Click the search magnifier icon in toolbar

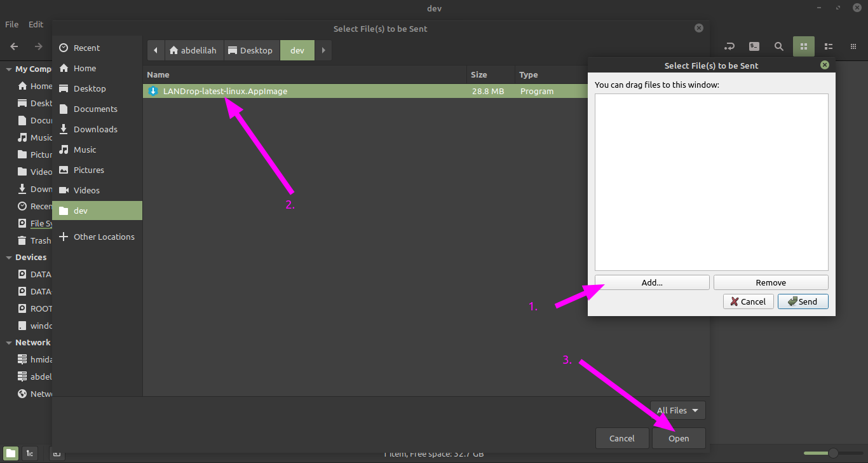(x=778, y=46)
